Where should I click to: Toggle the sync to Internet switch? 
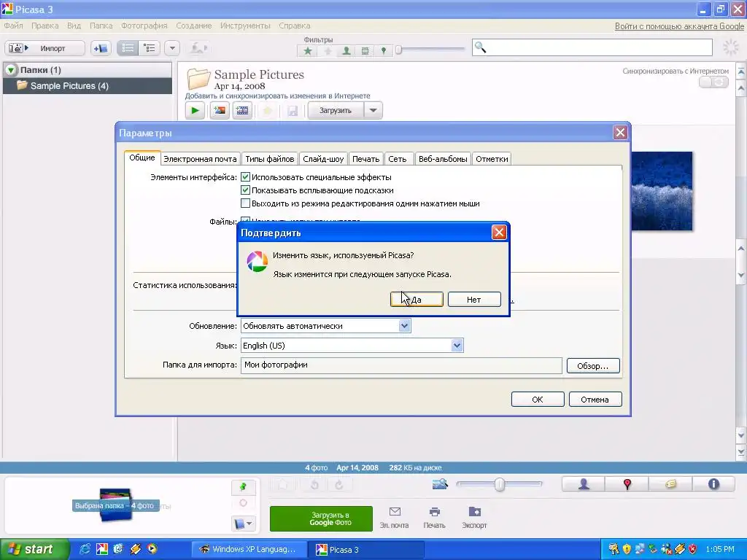pyautogui.click(x=713, y=82)
